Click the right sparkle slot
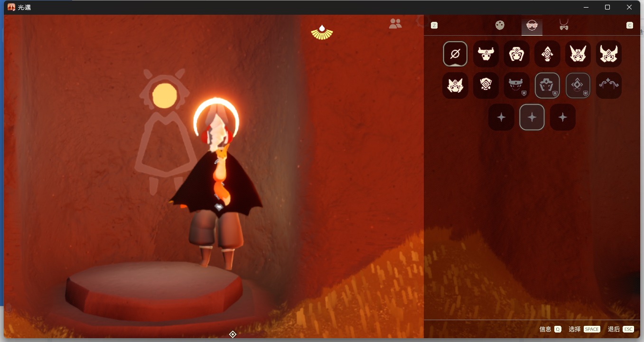 click(563, 117)
